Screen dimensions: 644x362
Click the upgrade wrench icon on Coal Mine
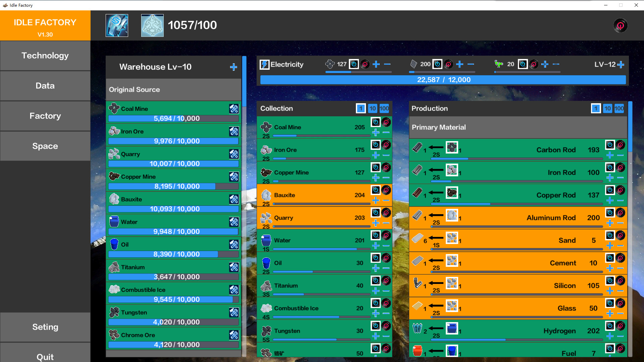click(x=234, y=108)
